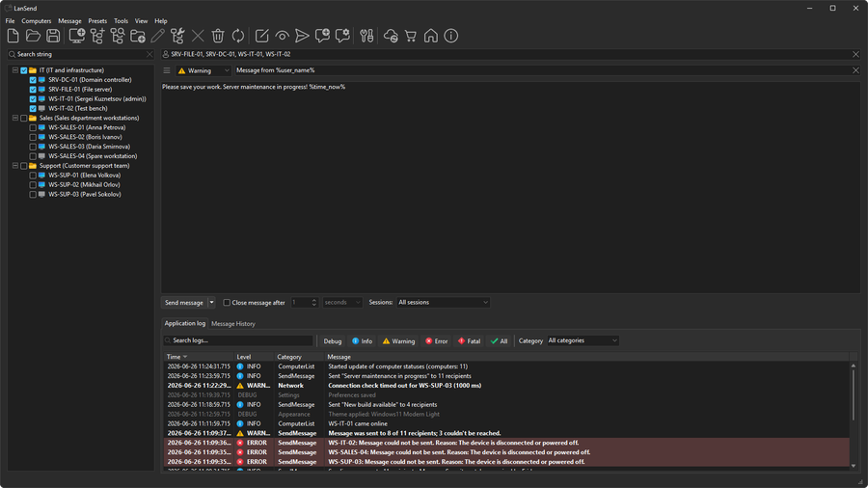Click the search network tree icon
Screen dimensions: 868x488
coord(118,36)
